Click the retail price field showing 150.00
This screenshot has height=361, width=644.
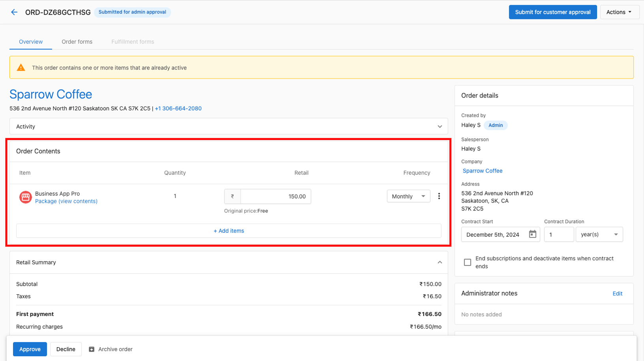[x=276, y=196]
